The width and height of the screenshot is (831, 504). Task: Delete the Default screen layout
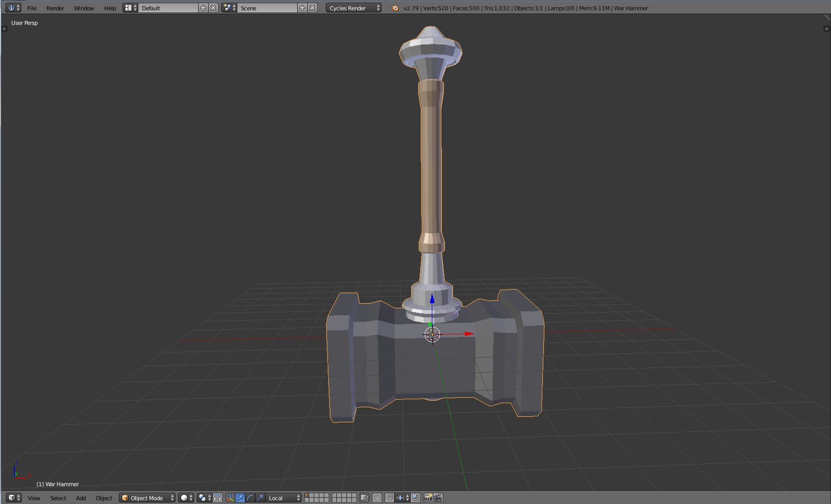[x=213, y=8]
